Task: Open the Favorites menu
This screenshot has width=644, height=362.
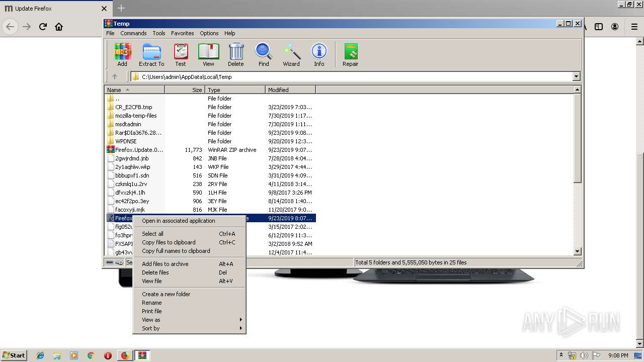Action: click(183, 33)
